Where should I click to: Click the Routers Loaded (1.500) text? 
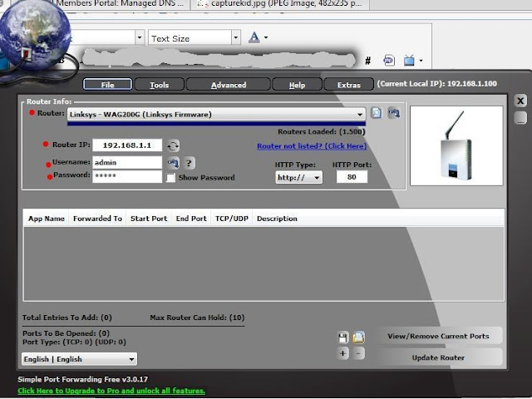pos(322,131)
